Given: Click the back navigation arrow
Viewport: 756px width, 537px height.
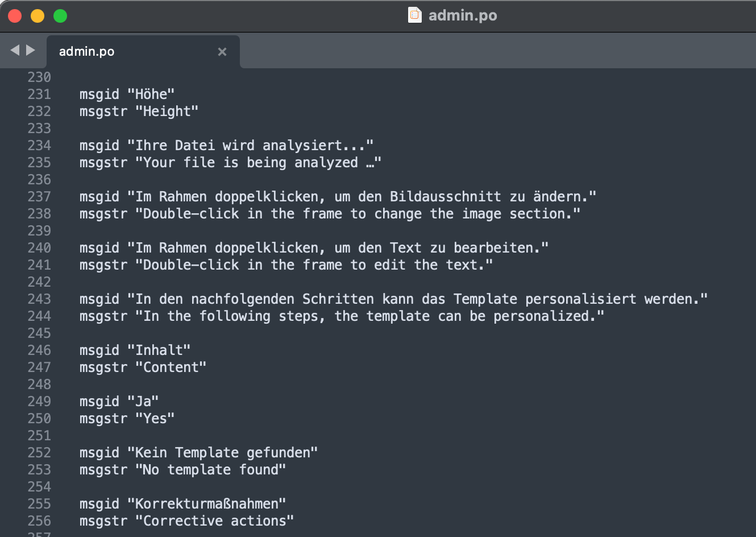Looking at the screenshot, I should (x=15, y=50).
